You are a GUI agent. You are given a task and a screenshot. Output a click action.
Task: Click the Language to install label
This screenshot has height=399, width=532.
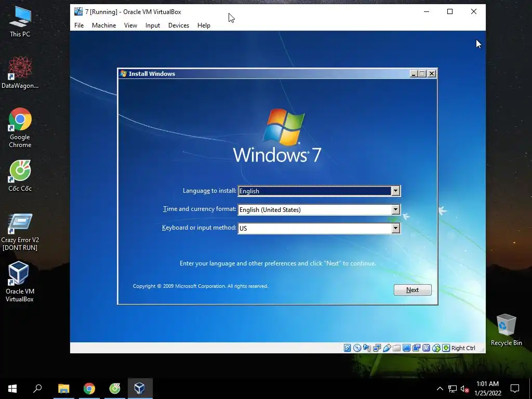[209, 191]
